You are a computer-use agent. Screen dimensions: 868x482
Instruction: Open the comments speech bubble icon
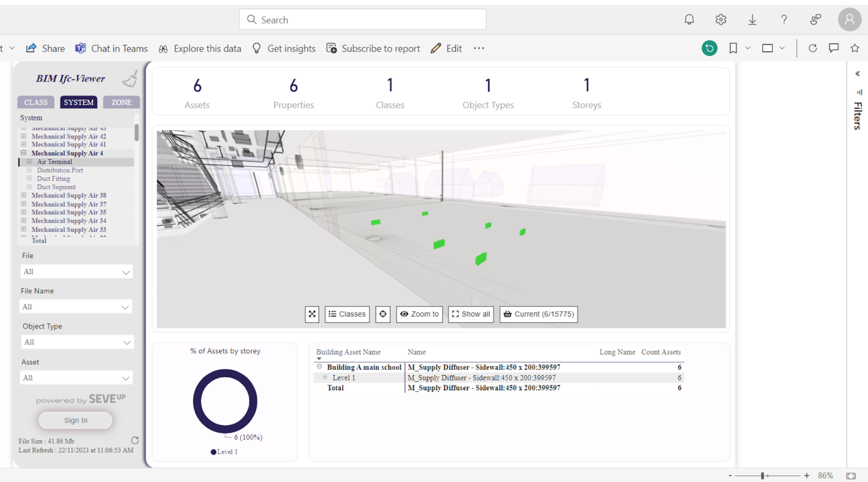point(833,48)
